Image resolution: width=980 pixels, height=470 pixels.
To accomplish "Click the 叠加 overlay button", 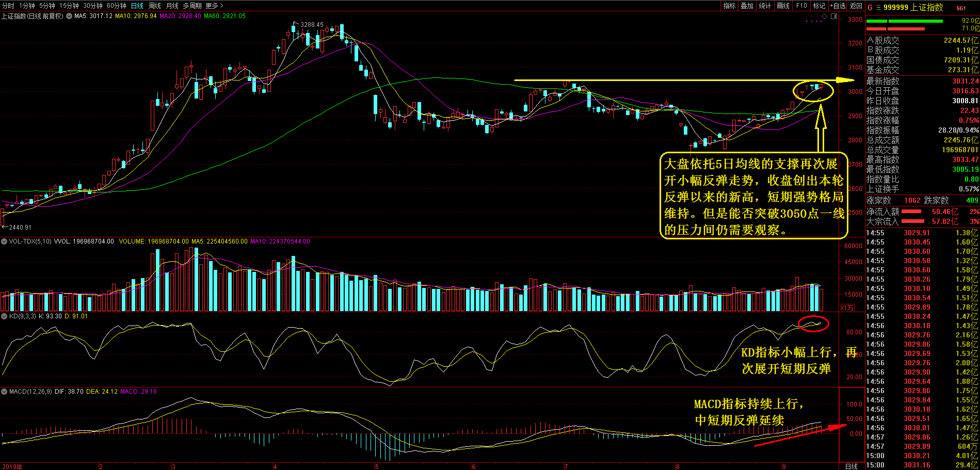I will tap(747, 6).
